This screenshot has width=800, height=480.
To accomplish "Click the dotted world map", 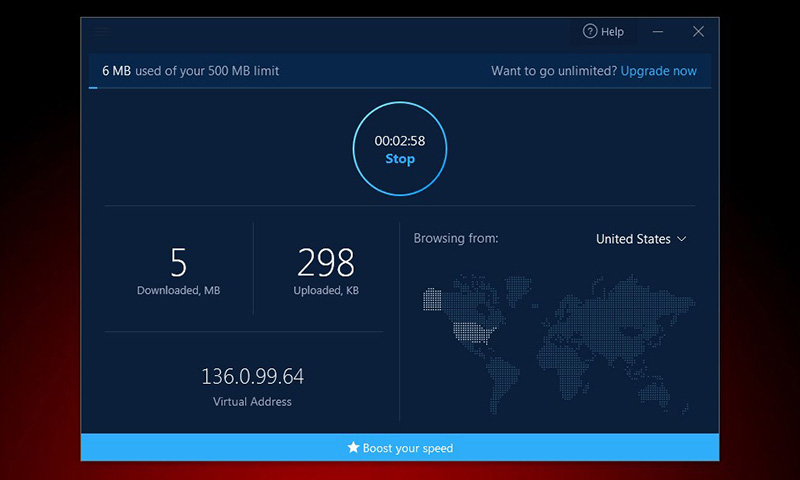I will [559, 344].
